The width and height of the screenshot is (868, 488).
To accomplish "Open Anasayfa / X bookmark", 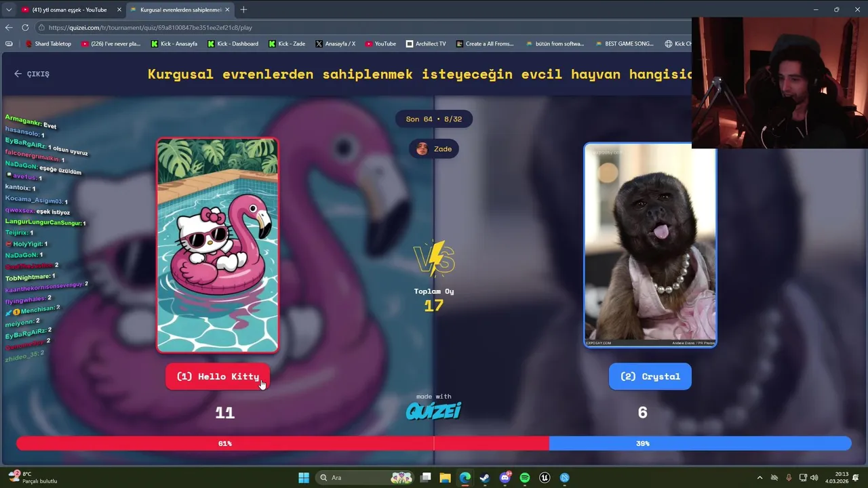I will coord(336,43).
